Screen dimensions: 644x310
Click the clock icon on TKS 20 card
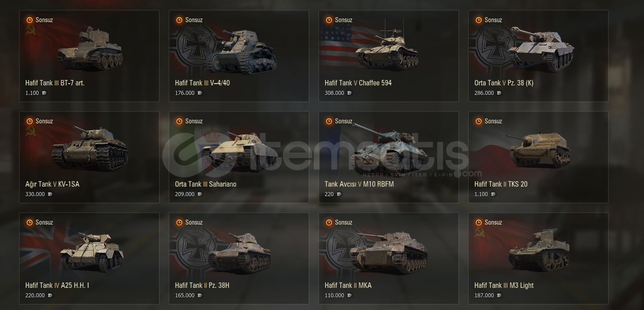479,121
